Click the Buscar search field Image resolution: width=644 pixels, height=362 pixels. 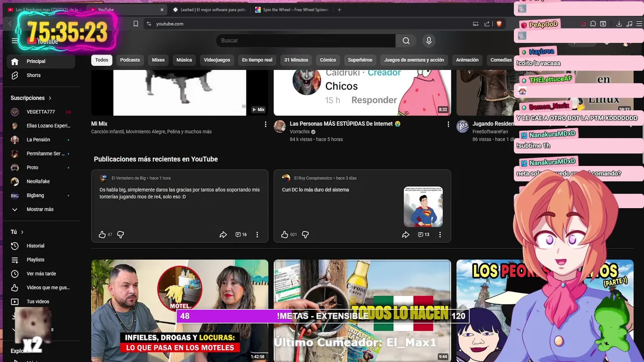306,41
